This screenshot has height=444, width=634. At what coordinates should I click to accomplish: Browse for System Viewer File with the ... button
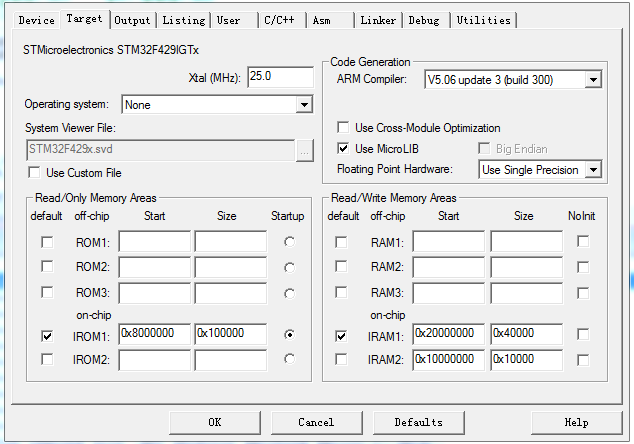pos(304,151)
